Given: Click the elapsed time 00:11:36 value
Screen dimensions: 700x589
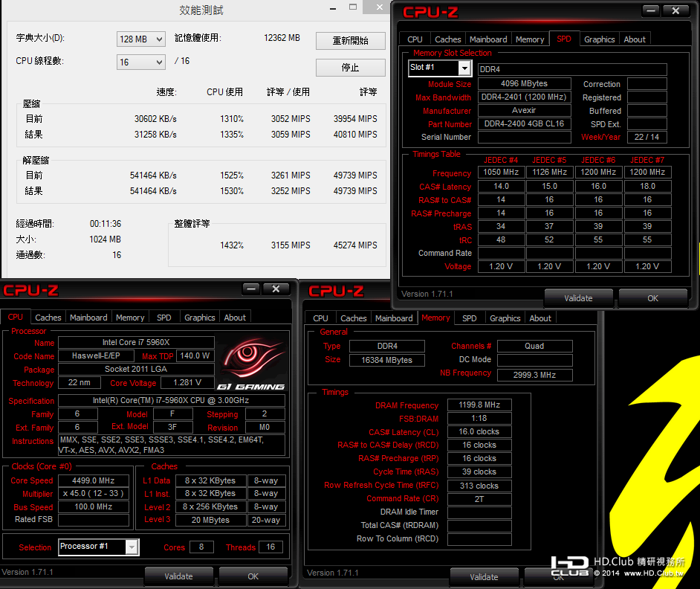Looking at the screenshot, I should pos(106,223).
